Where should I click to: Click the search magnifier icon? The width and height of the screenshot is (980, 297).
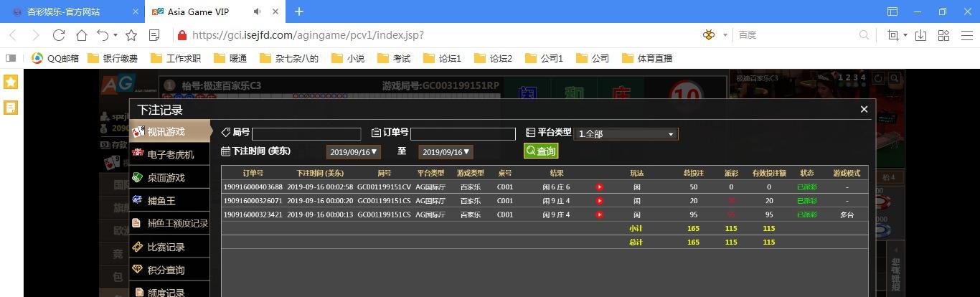(x=864, y=35)
